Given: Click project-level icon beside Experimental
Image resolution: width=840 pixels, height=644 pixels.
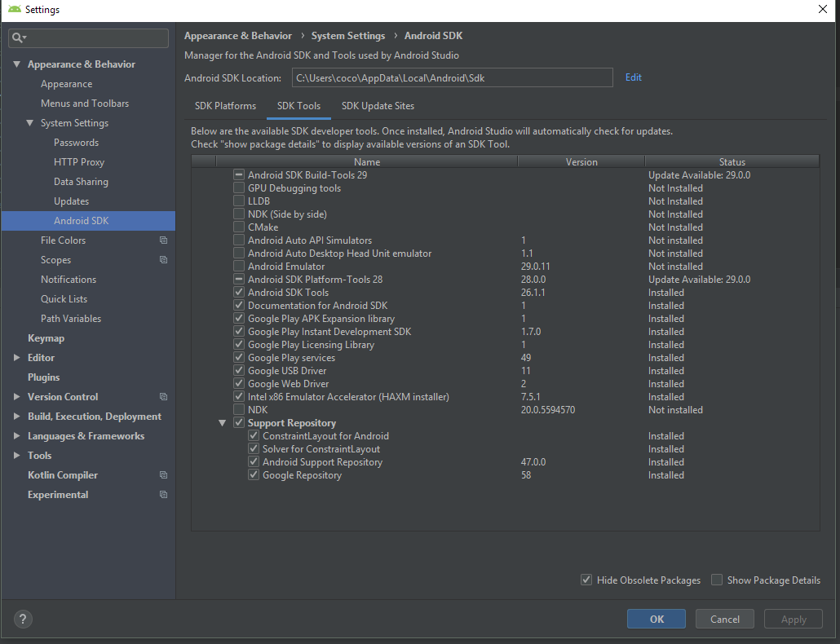Looking at the screenshot, I should pos(163,495).
